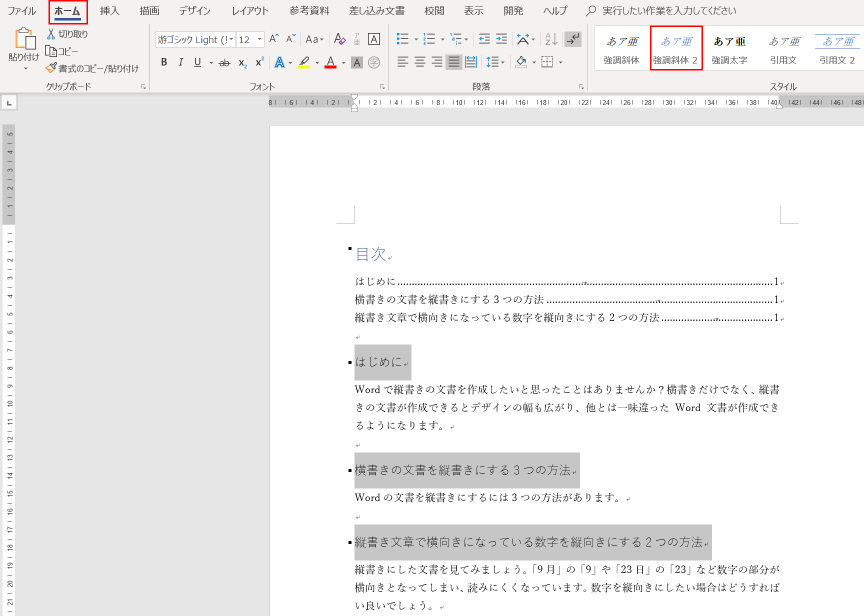Switch to the デザイン tab
Screen dimensions: 864x616
[195, 11]
